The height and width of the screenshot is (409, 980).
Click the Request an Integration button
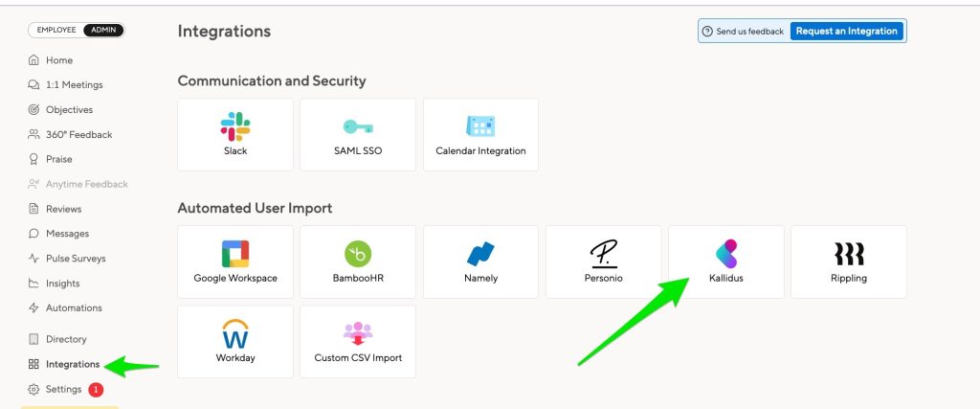pos(847,31)
